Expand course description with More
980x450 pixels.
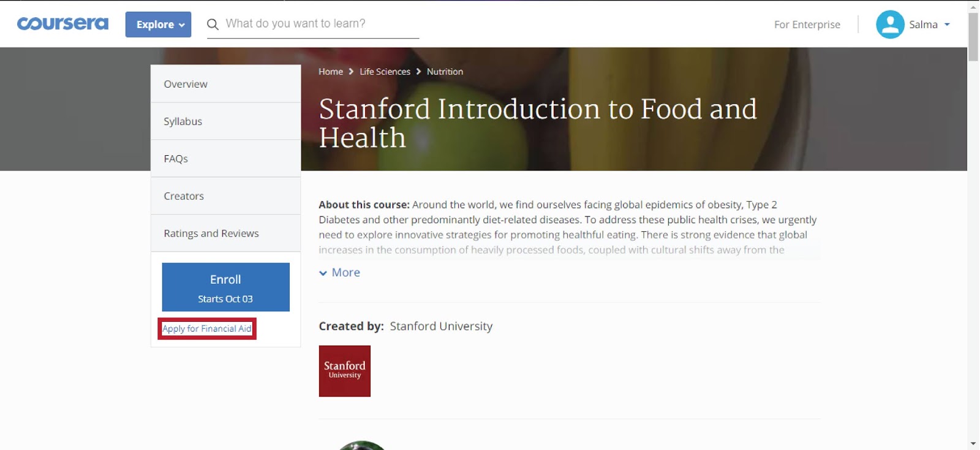[x=340, y=273]
